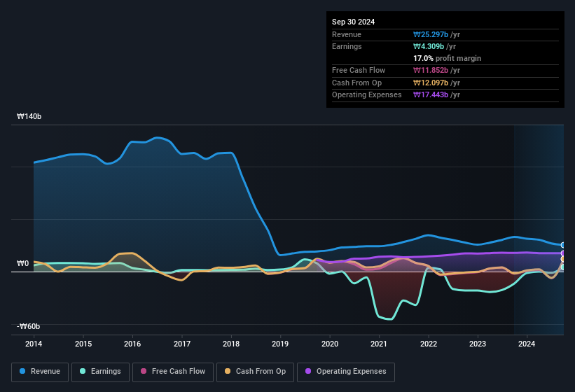
Task: Toggle the Revenue legend button
Action: (x=40, y=372)
